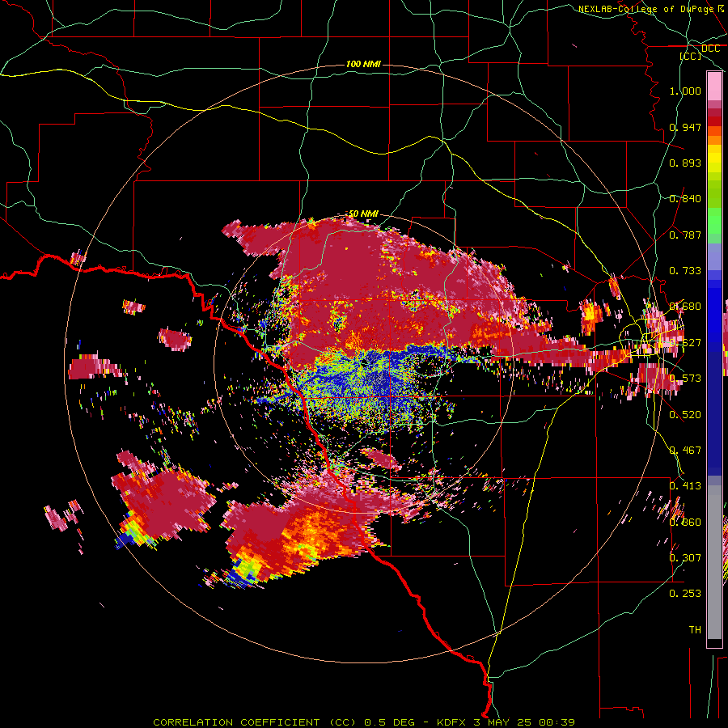Click the DCC product label

coord(710,49)
